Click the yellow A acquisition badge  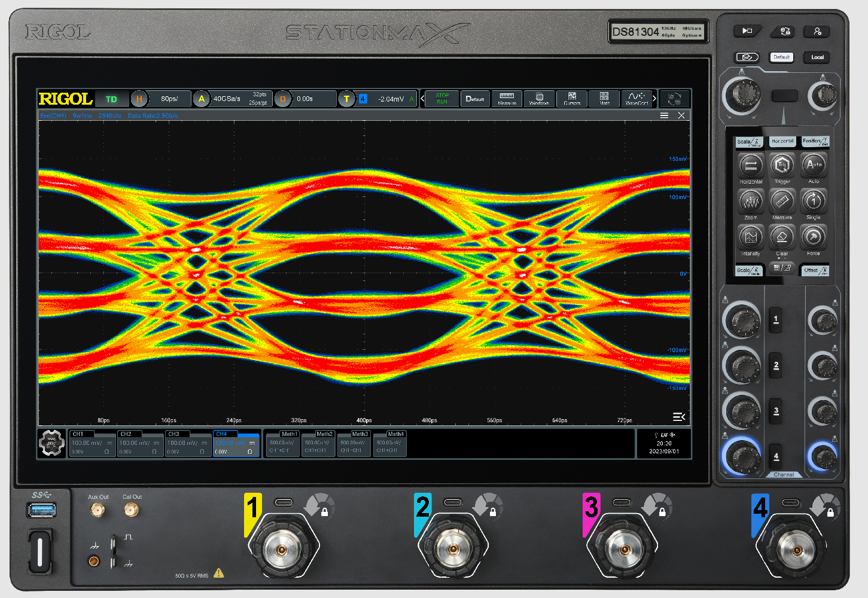[202, 99]
